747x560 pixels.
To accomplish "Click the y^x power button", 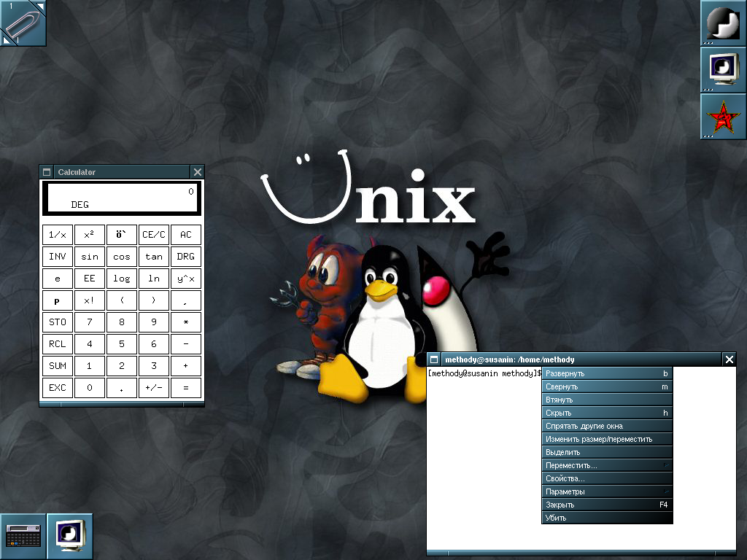I will [x=185, y=278].
